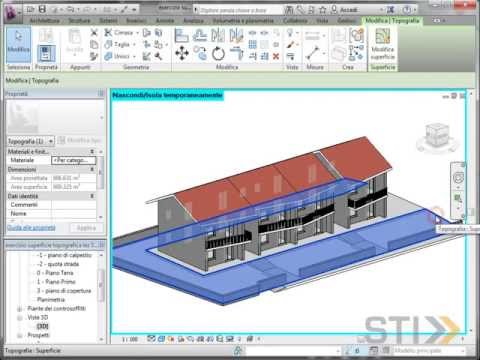Click the Ruota (rotate) tool
This screenshot has width=480, height=360.
click(218, 53)
